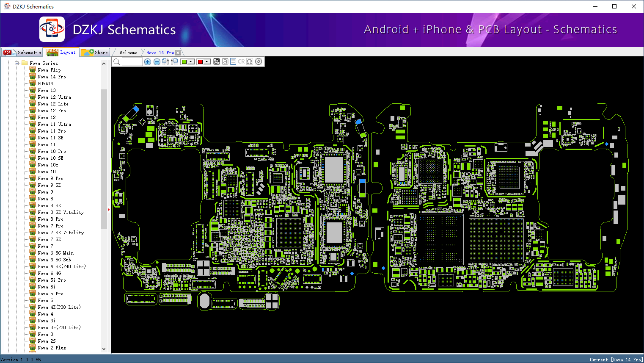Switch to the Schematic tab
The height and width of the screenshot is (363, 644).
(x=22, y=53)
